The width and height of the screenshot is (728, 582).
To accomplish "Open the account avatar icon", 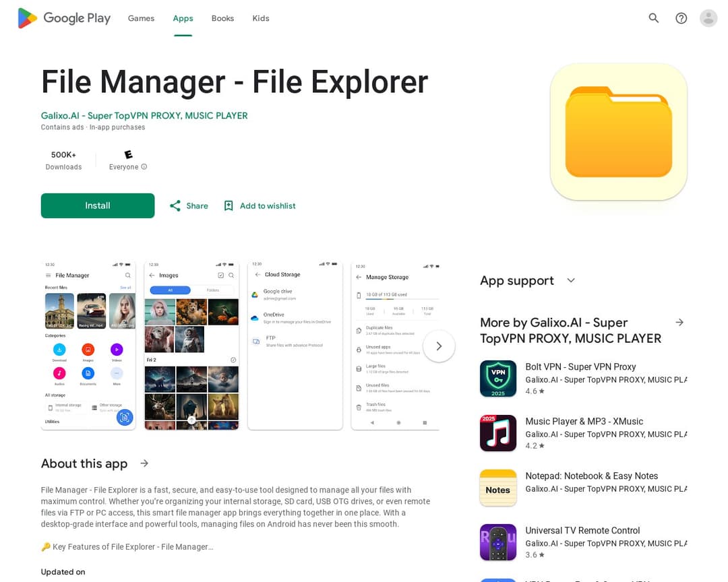I will click(x=708, y=18).
